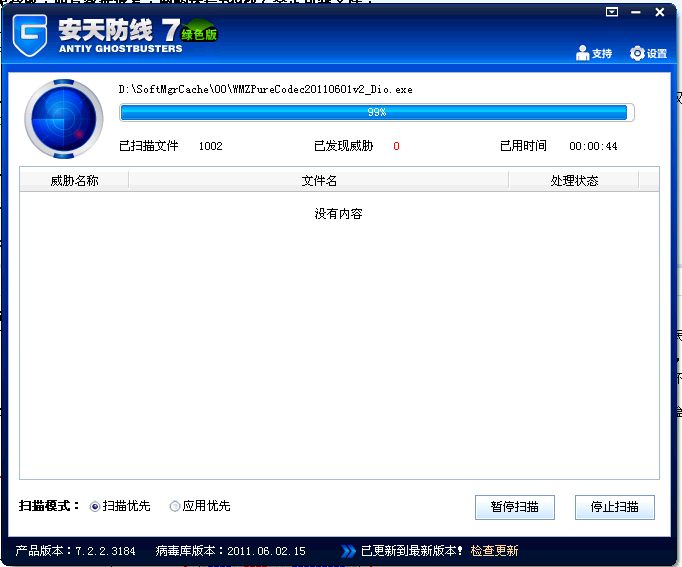The height and width of the screenshot is (567, 682).
Task: Click the 没有内容 empty list message
Action: 338,213
